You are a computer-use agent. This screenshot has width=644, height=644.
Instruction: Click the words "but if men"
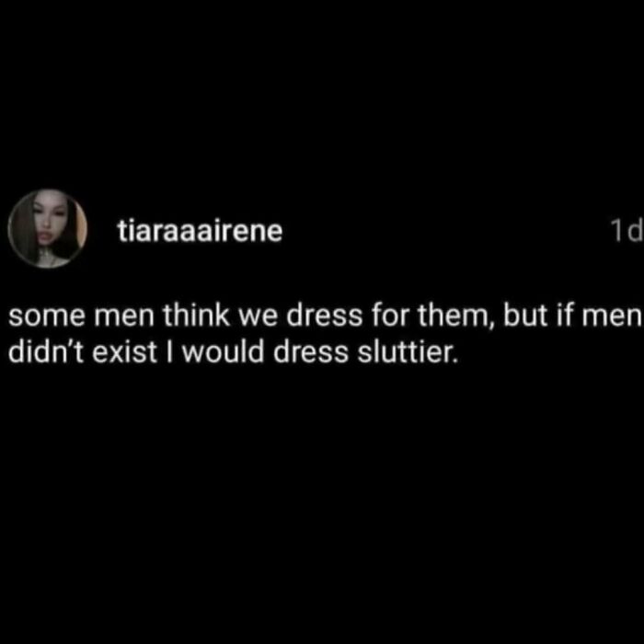(572, 316)
